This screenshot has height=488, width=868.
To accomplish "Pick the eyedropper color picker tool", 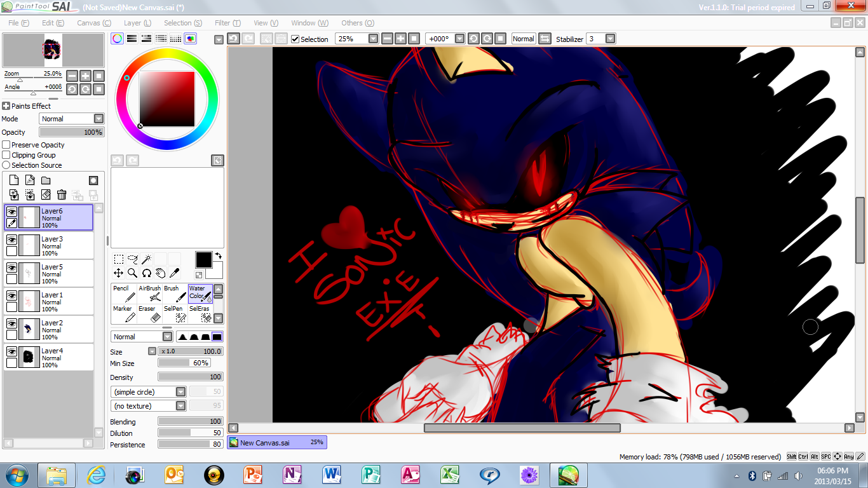I will pyautogui.click(x=174, y=273).
